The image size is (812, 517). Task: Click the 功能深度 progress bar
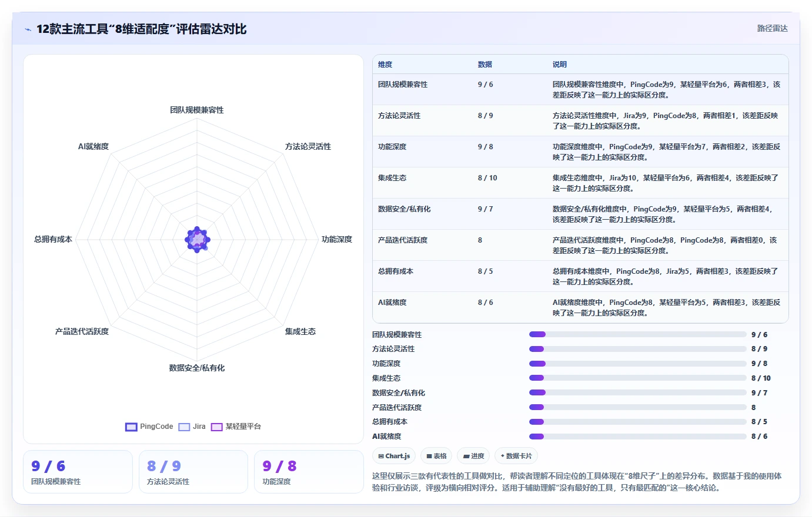(x=637, y=364)
